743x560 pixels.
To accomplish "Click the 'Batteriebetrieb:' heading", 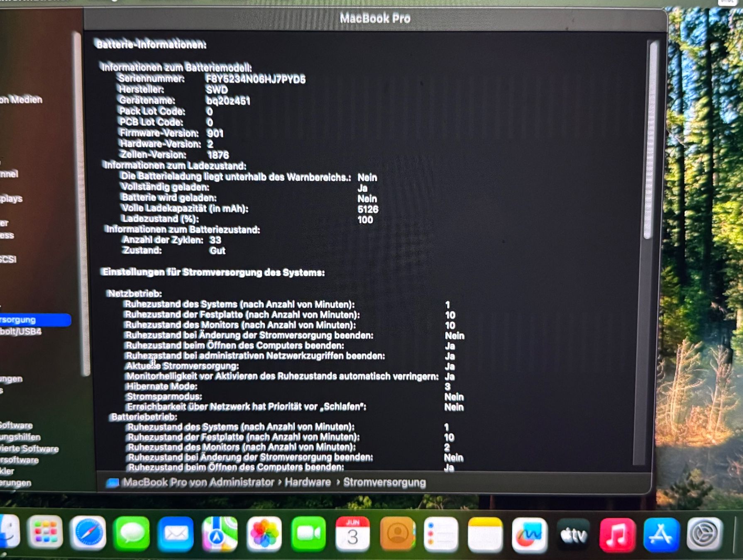I will (x=144, y=416).
